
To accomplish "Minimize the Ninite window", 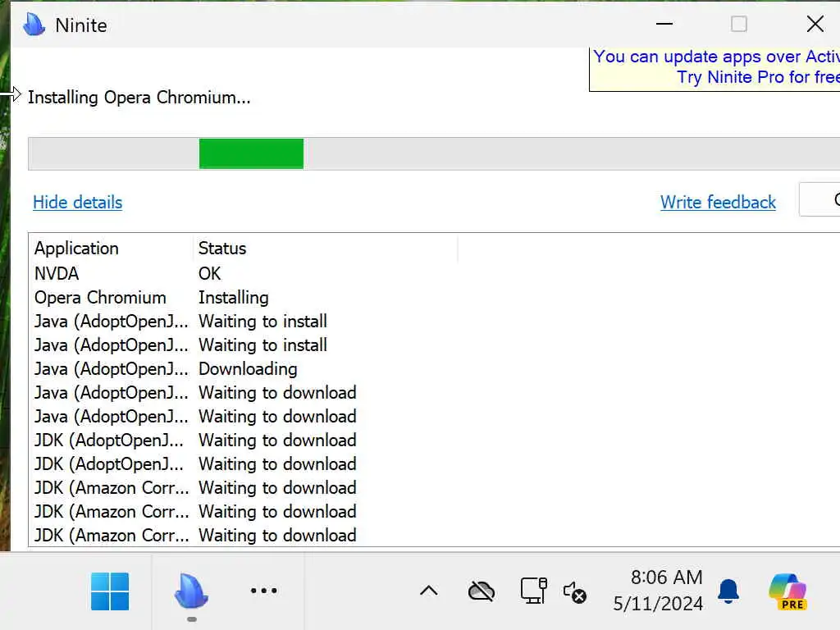I will 664,24.
